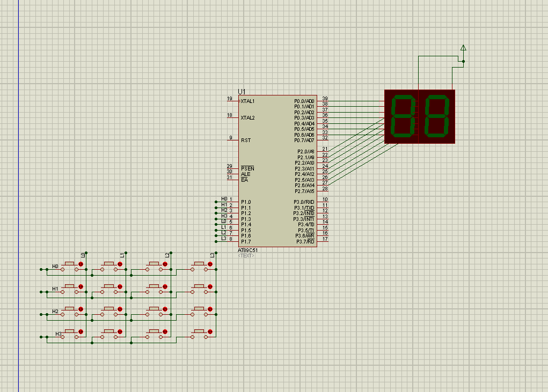Select the EA pin label
This screenshot has width=548, height=392.
click(244, 180)
